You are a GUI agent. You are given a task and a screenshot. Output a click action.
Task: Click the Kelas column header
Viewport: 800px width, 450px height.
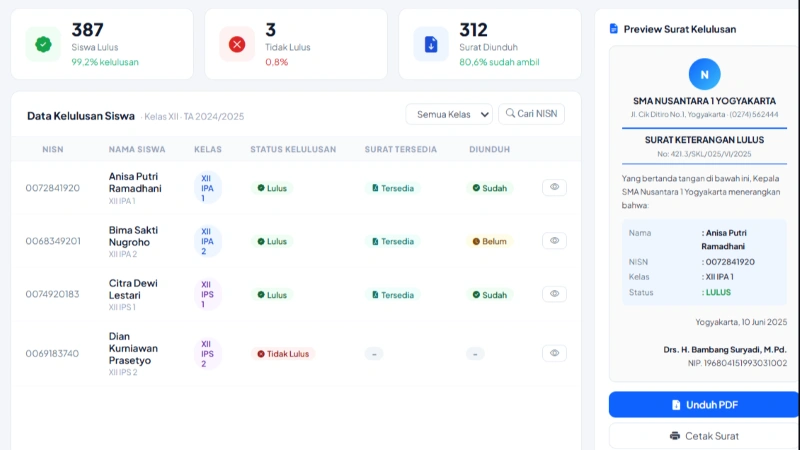pos(208,149)
